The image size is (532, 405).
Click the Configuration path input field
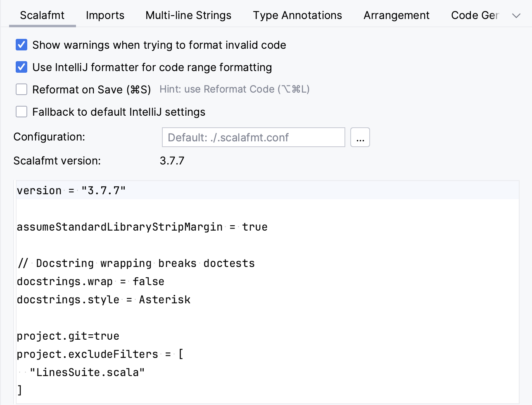tap(253, 137)
